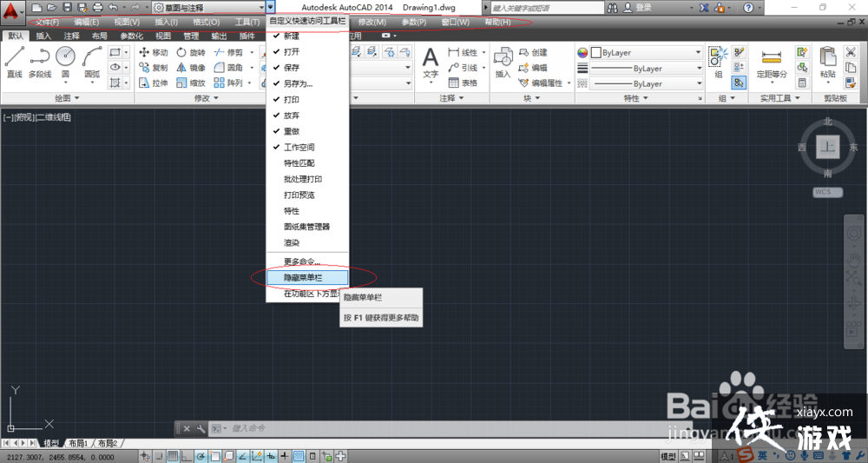Click the WCS button under the ViewCube
The width and height of the screenshot is (868, 463).
click(827, 192)
